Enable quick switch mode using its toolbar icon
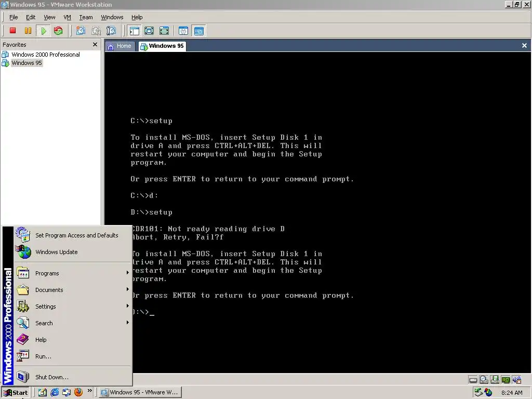Viewport: 532px width, 399px height. (164, 31)
